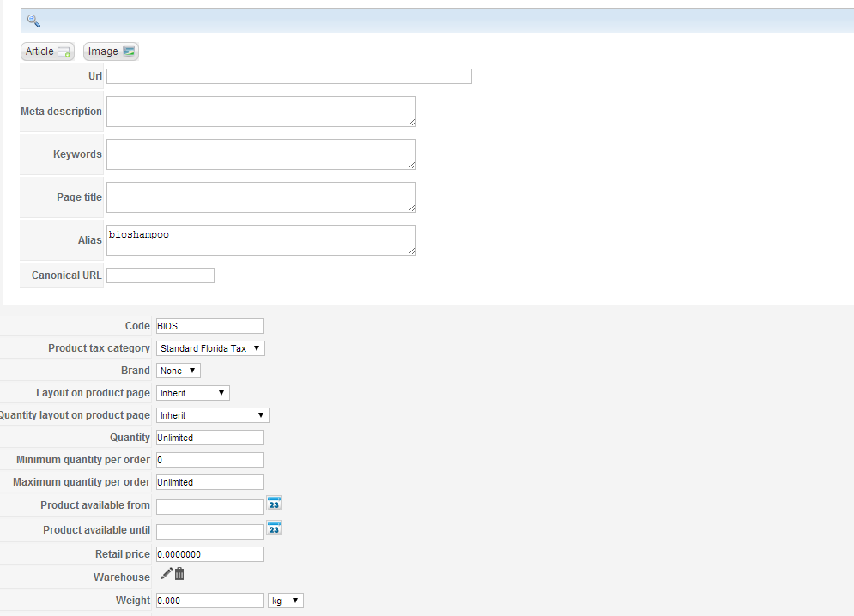Viewport: 854px width, 616px height.
Task: Focus the Canonical URL field
Action: (x=161, y=275)
